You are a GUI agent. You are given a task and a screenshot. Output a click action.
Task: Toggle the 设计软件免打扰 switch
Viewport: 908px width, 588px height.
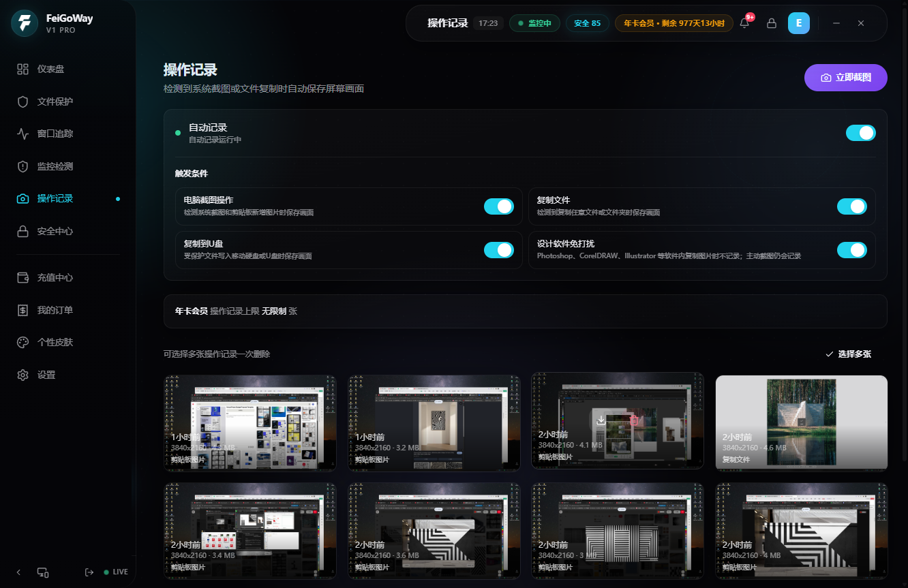pyautogui.click(x=852, y=250)
